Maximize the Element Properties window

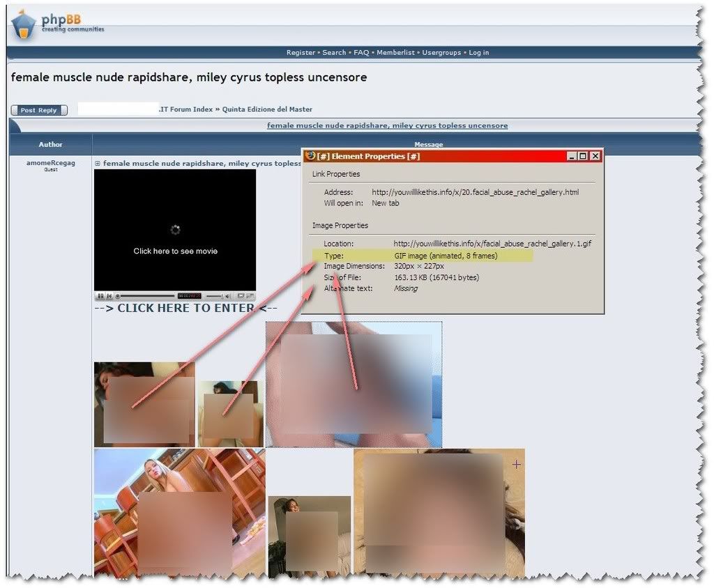pos(583,156)
